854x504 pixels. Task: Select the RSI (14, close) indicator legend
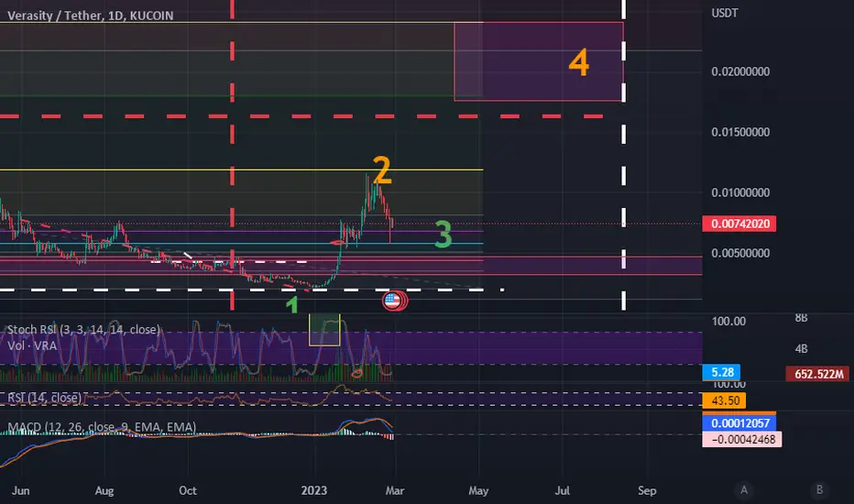pos(44,398)
